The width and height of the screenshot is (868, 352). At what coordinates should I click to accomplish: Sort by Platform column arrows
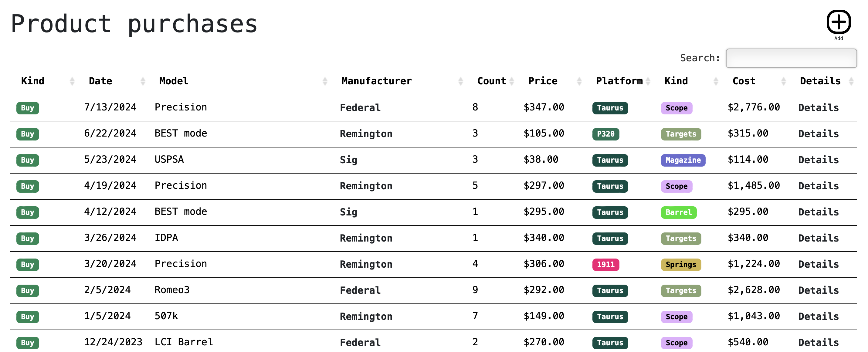[x=648, y=81]
